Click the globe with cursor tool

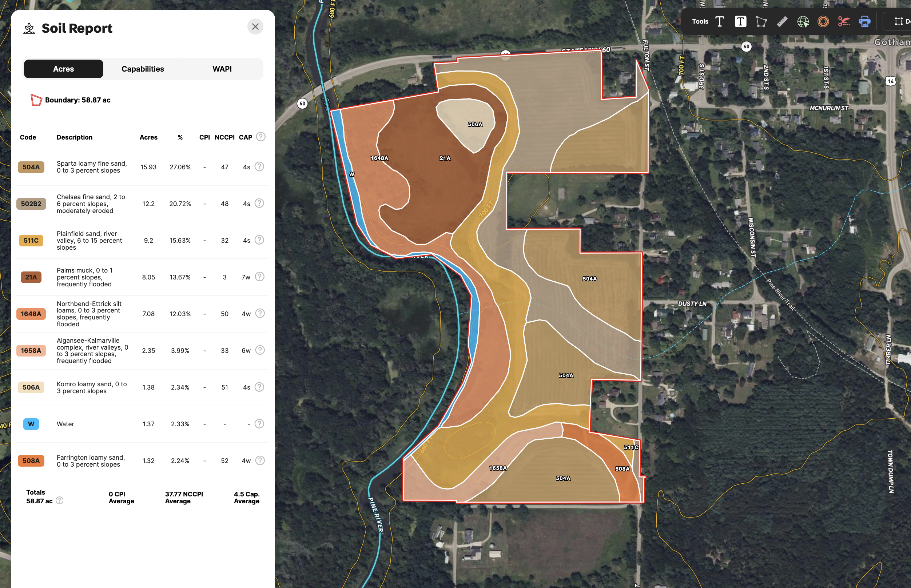click(x=803, y=21)
